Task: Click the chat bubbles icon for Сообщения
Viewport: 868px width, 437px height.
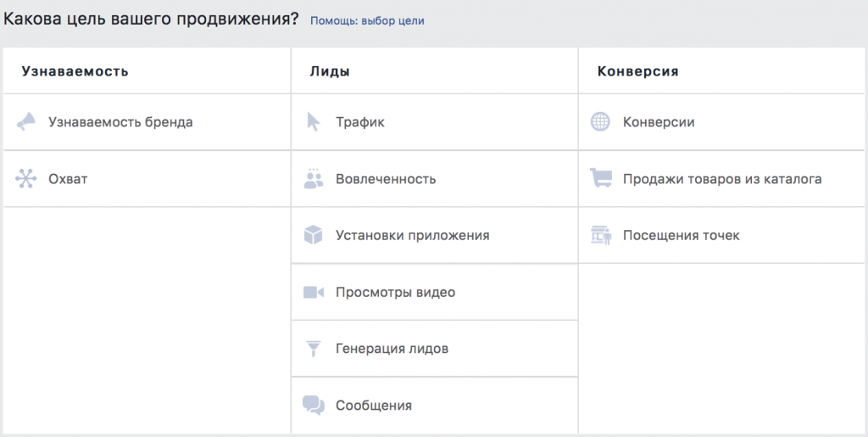Action: tap(314, 406)
